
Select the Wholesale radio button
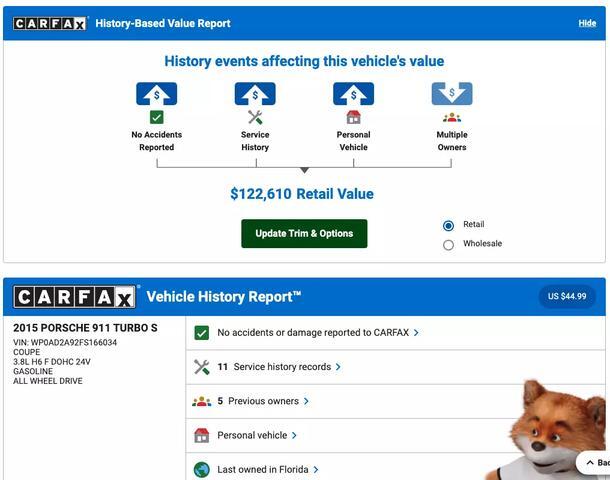point(449,245)
